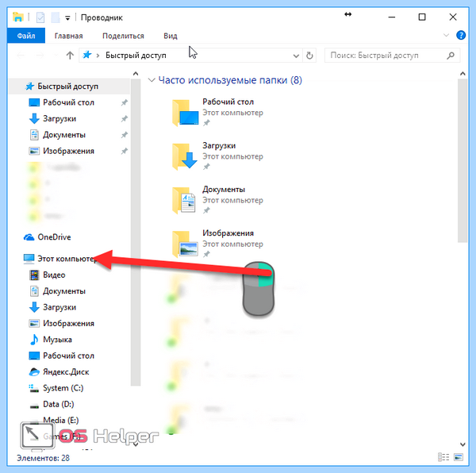Image resolution: width=476 pixels, height=473 pixels.
Task: Open Документы under Этот компьютер
Action: (63, 291)
